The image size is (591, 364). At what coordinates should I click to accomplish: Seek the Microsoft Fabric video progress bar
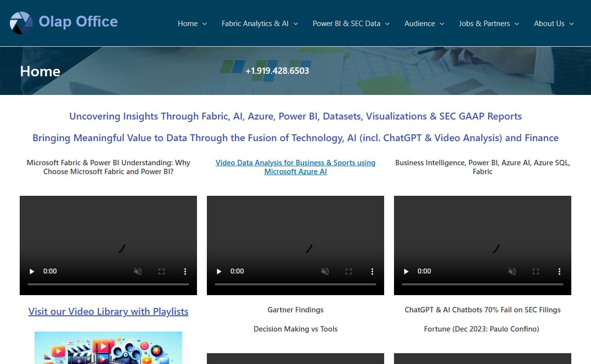click(108, 284)
